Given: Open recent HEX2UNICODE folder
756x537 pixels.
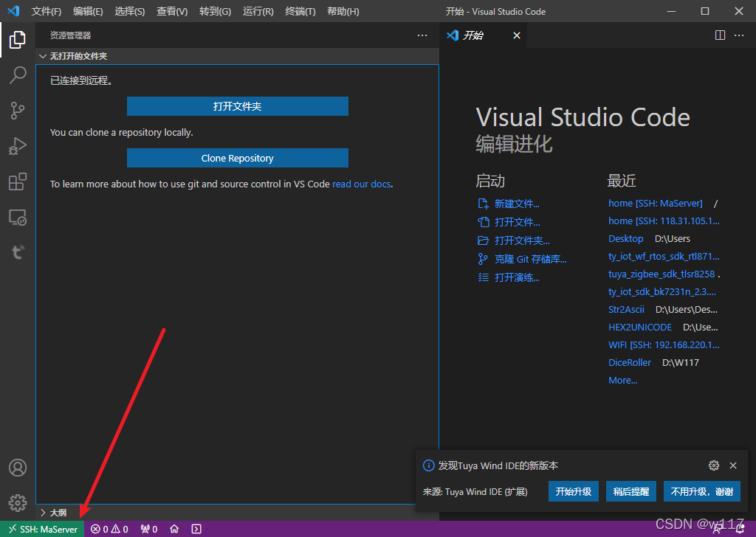Looking at the screenshot, I should [x=640, y=328].
